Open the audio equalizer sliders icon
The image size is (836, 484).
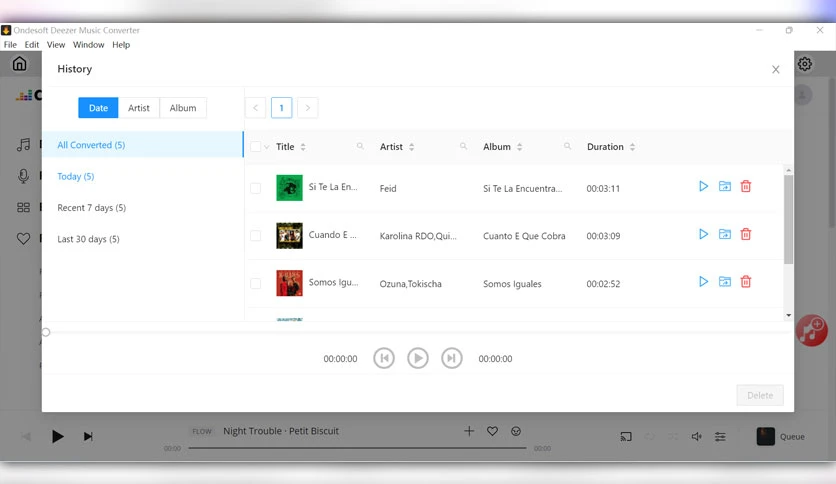[720, 437]
